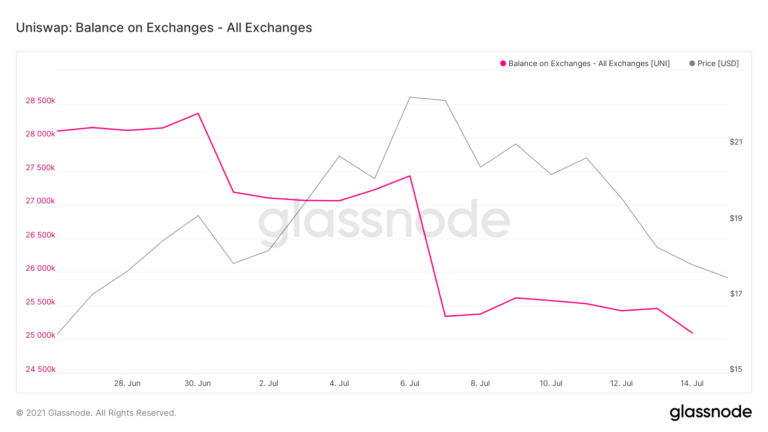This screenshot has height=432, width=768.
Task: Click the 24 500k left axis label
Action: 40,370
